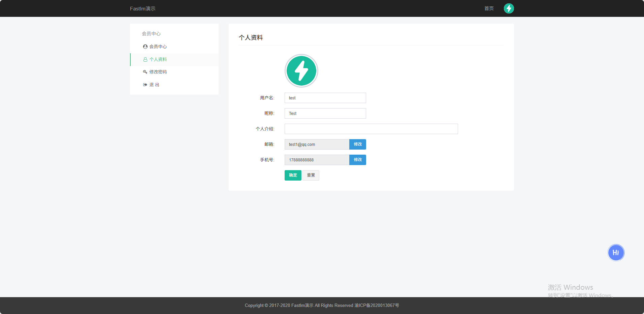Focus the 用户名 input field
The width and height of the screenshot is (644, 314).
point(325,98)
